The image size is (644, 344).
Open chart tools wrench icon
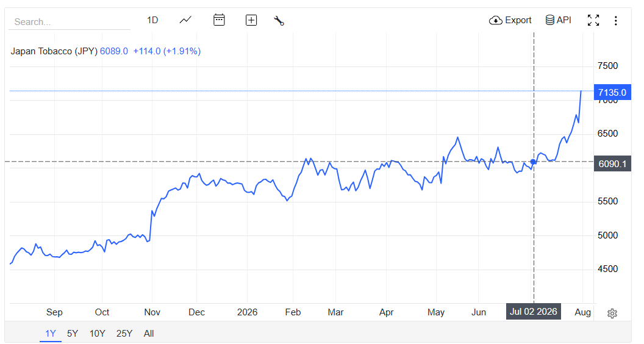coord(279,21)
